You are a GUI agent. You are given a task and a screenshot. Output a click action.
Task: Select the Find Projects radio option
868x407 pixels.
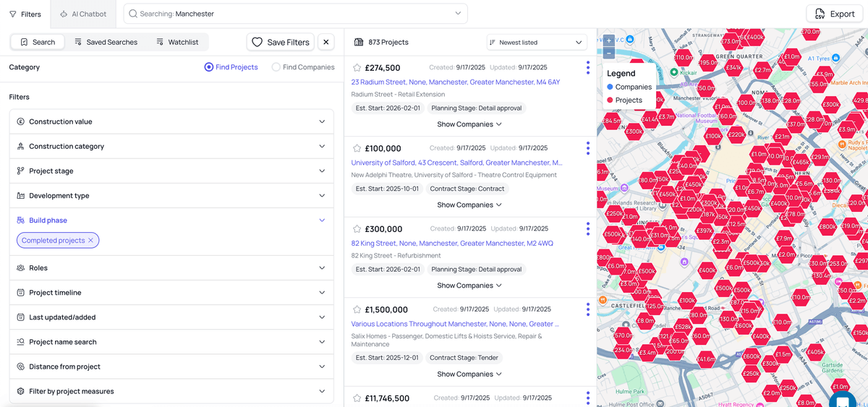click(209, 67)
